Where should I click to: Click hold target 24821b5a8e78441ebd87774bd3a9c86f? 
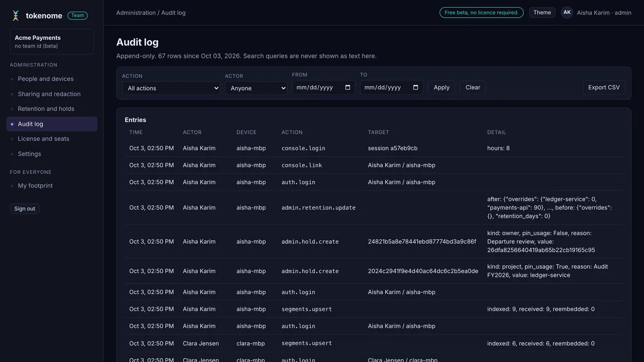422,242
